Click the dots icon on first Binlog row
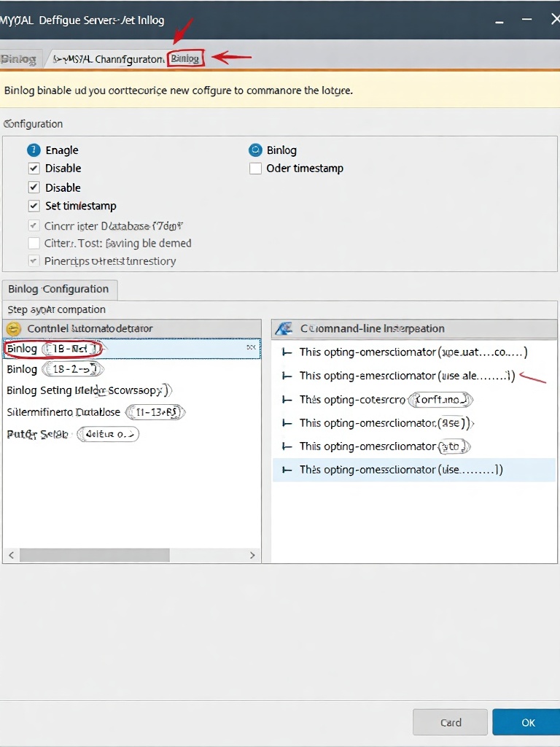This screenshot has width=560, height=747. (252, 348)
